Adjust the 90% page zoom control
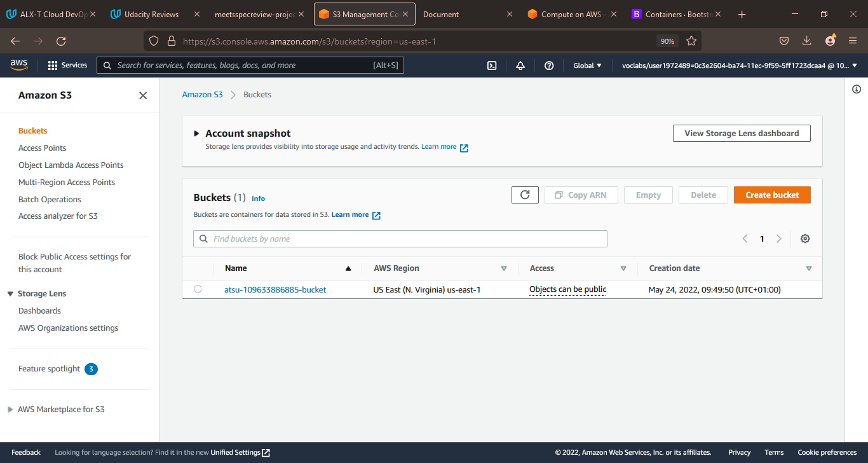The width and height of the screenshot is (868, 463). coord(667,41)
